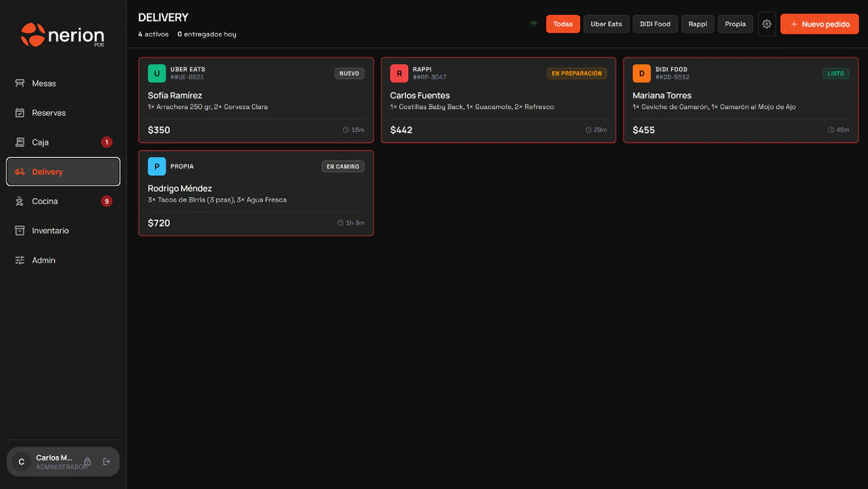This screenshot has height=489, width=868.
Task: Click the EN CAMINO status badge
Action: click(343, 166)
